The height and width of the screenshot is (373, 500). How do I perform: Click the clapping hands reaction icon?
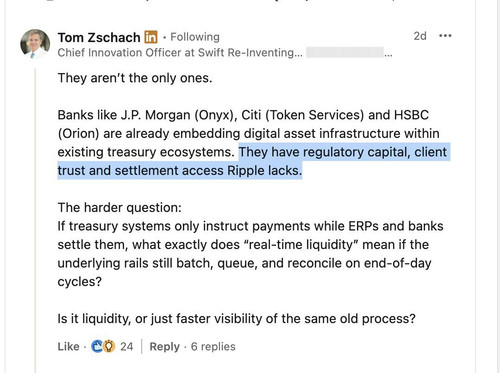coord(97,346)
